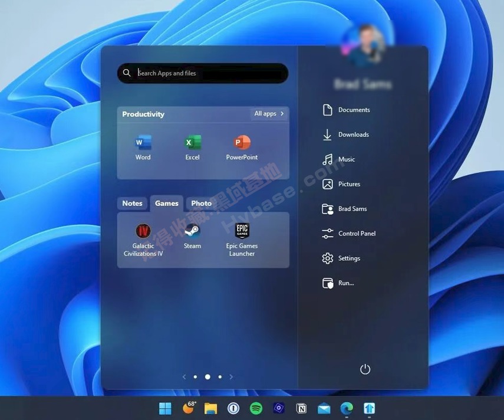
Task: Open the Pictures folder
Action: (348, 183)
